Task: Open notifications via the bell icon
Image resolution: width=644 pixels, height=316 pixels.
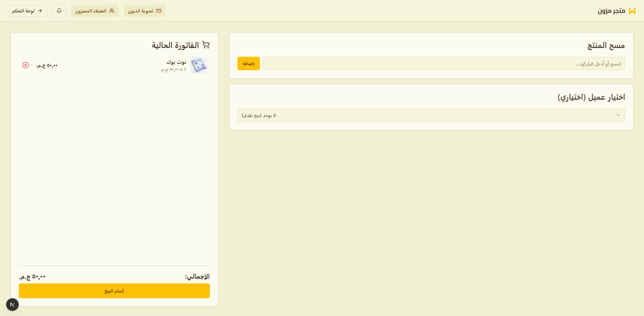Action: point(59,11)
